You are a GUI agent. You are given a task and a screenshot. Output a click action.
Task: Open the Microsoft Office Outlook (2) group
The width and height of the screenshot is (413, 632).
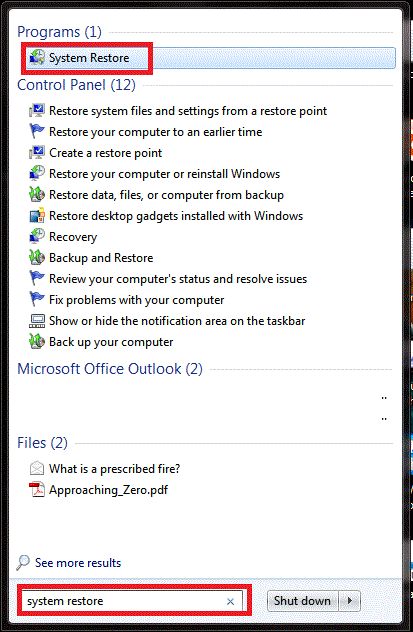pos(110,369)
